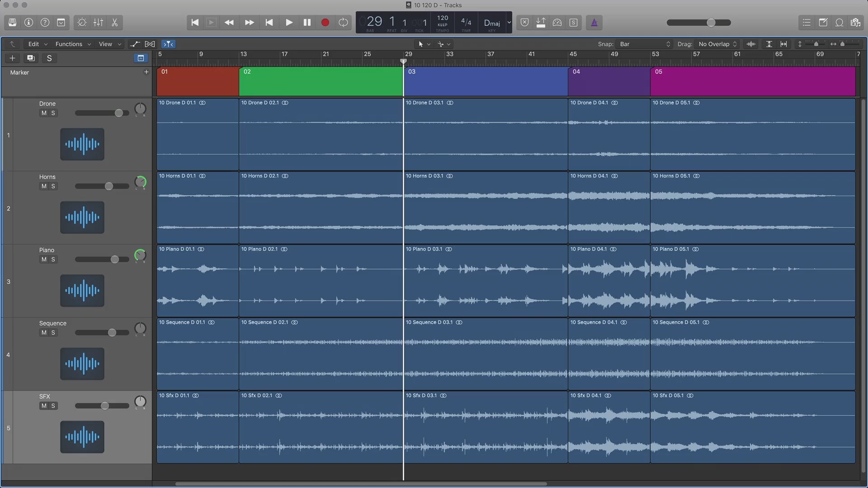Viewport: 868px width, 488px height.
Task: Open the View menu
Action: click(x=110, y=44)
